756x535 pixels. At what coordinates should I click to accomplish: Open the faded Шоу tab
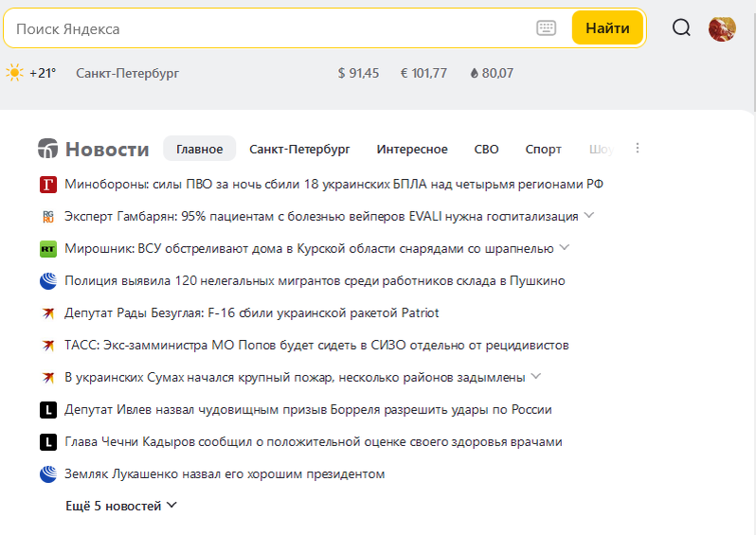click(x=601, y=149)
